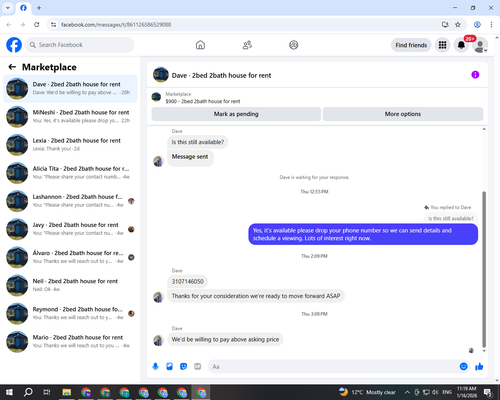Viewport: 500px width, 400px height.
Task: Click the address bar URL
Action: point(116,25)
